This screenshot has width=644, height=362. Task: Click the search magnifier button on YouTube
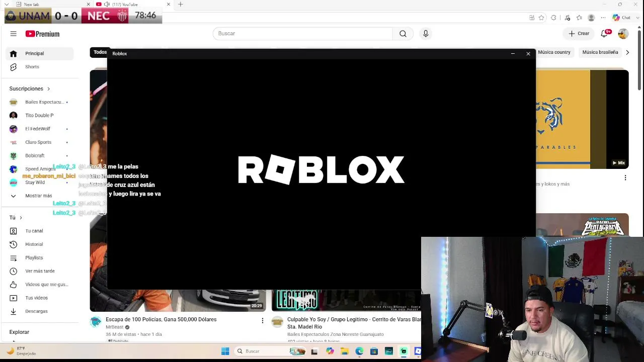403,34
